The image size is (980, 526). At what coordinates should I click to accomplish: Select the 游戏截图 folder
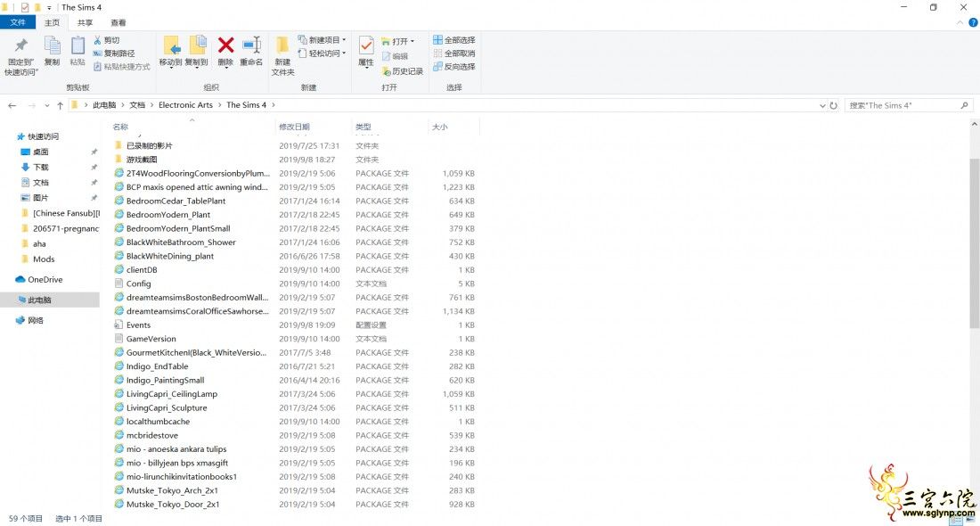[x=142, y=160]
